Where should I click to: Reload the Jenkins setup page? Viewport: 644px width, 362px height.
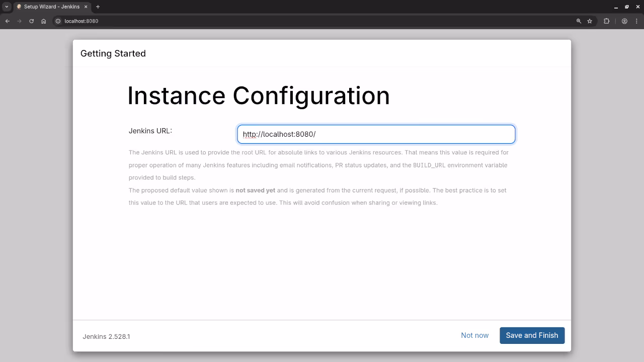coord(32,21)
